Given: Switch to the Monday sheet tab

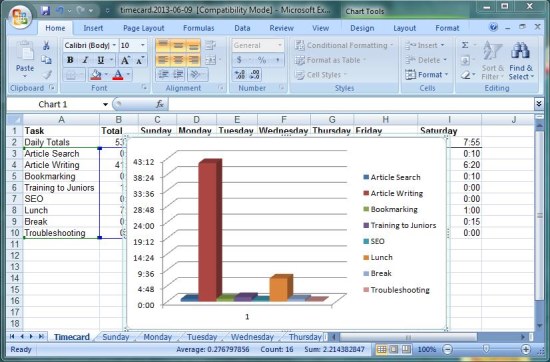Looking at the screenshot, I should click(157, 337).
